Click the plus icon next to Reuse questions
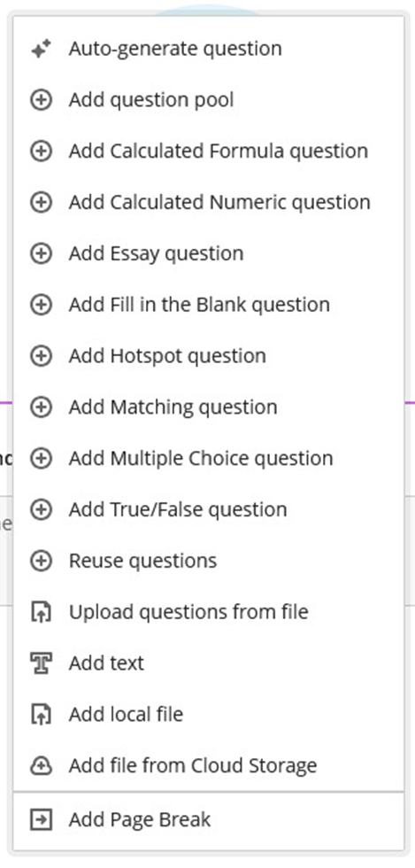Screen dimensions: 415x868 [41, 562]
